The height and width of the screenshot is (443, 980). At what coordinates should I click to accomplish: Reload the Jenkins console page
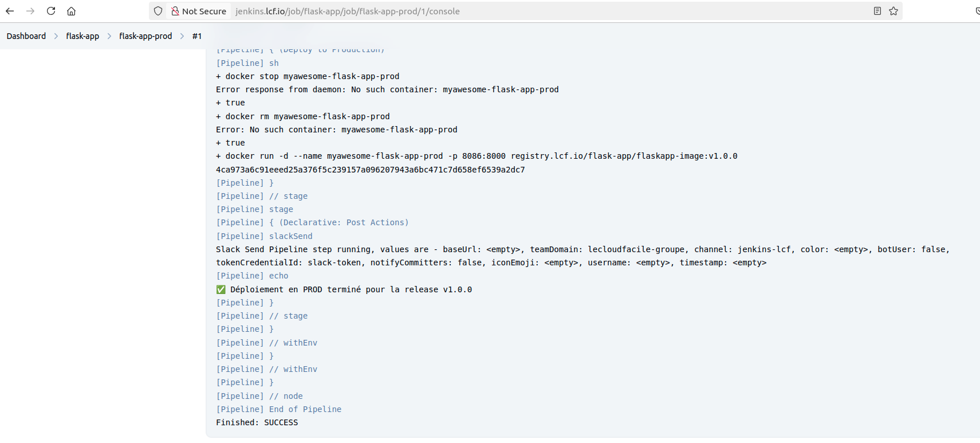click(x=51, y=11)
